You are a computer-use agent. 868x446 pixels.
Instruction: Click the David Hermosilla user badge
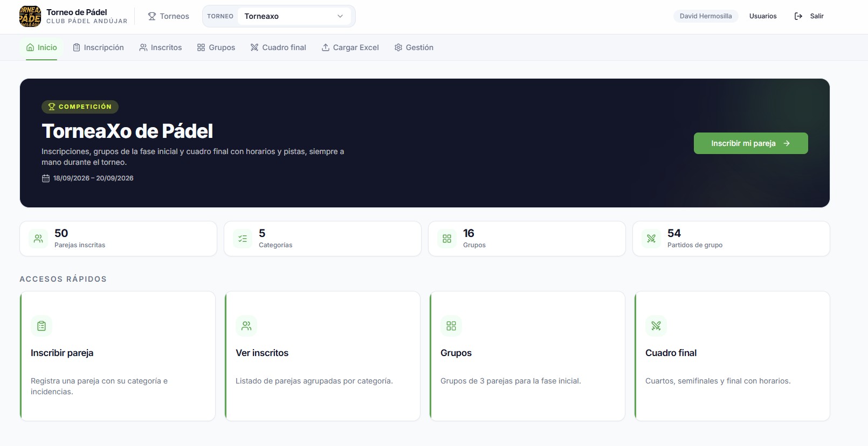tap(706, 16)
